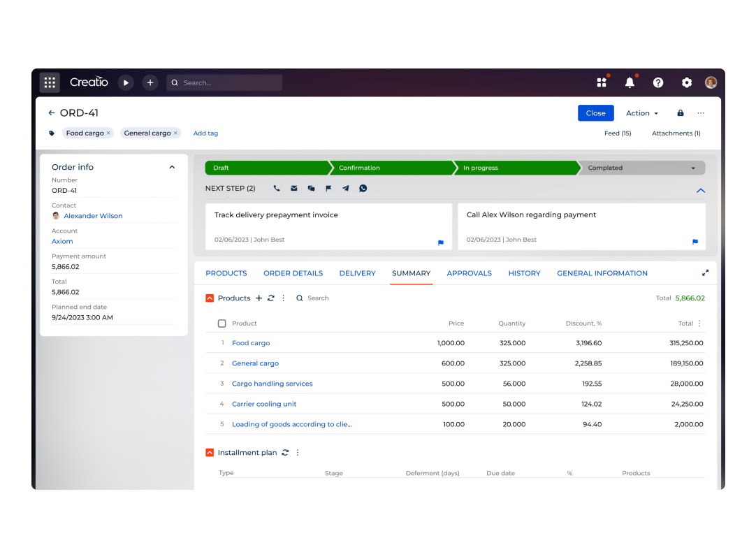This screenshot has width=756, height=559.
Task: Collapse the Installment plan section toggle
Action: [x=210, y=453]
